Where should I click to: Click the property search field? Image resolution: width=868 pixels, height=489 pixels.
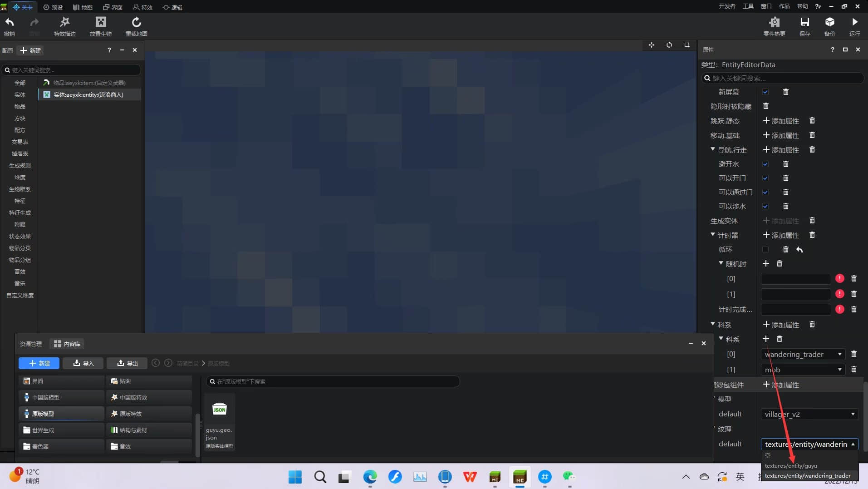pos(783,78)
